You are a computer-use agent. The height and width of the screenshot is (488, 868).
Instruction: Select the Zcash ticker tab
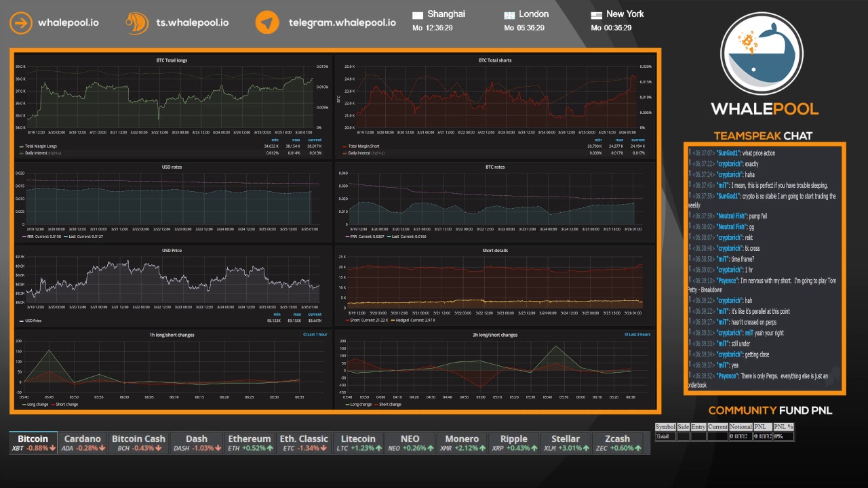pyautogui.click(x=617, y=443)
